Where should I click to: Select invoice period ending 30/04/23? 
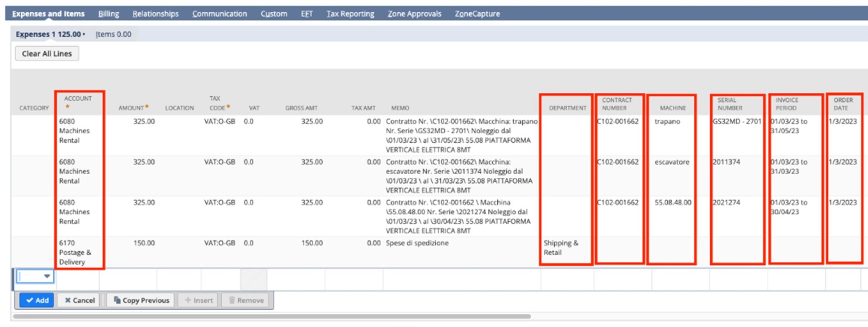tap(789, 207)
